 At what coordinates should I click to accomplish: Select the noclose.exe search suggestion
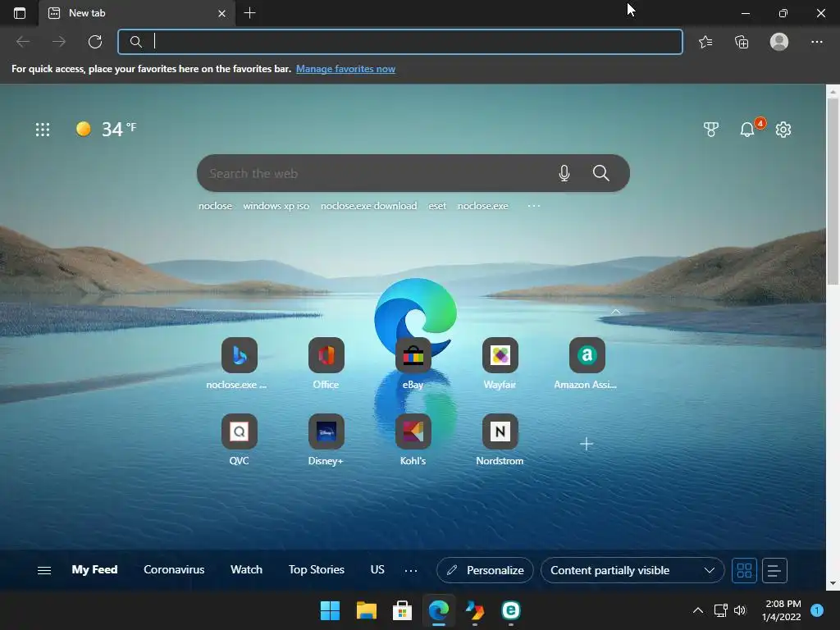(482, 206)
